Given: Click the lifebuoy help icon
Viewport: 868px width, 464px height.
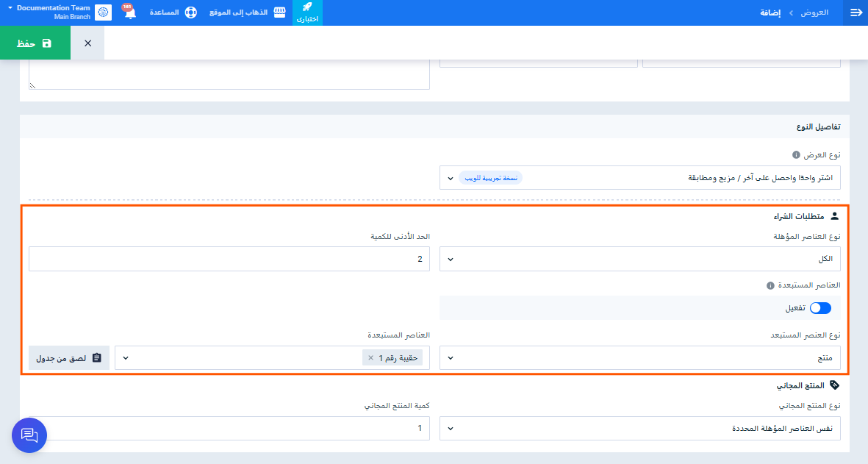Looking at the screenshot, I should (x=191, y=13).
